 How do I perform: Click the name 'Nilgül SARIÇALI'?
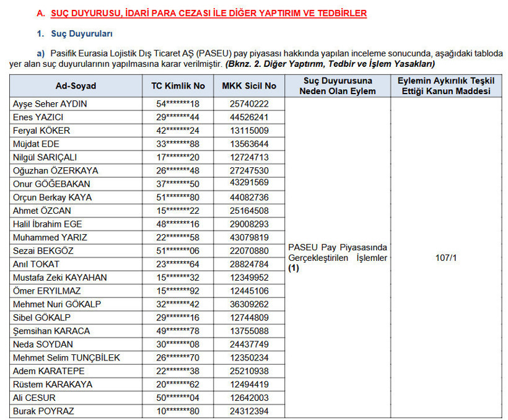tap(45, 157)
